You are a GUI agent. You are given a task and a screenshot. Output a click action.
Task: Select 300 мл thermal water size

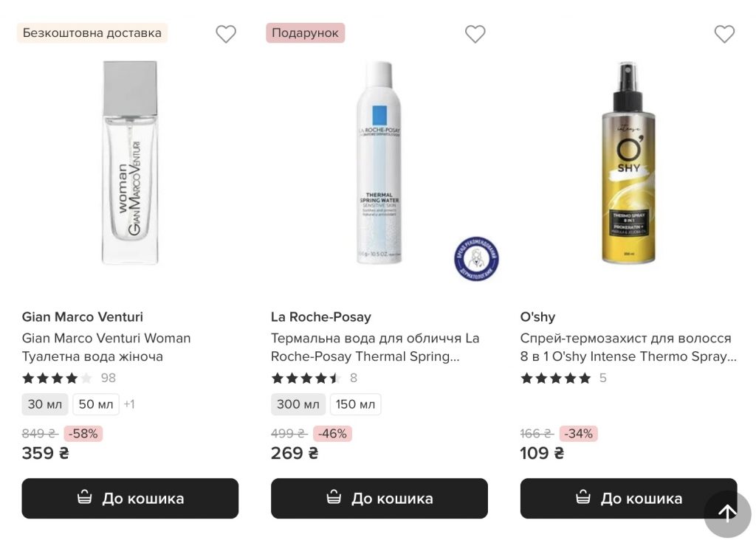(x=298, y=404)
